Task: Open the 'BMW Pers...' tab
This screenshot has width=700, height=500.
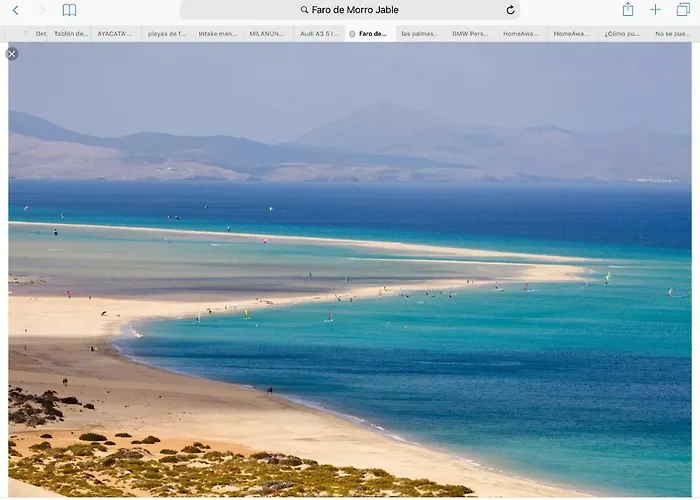Action: (x=470, y=33)
